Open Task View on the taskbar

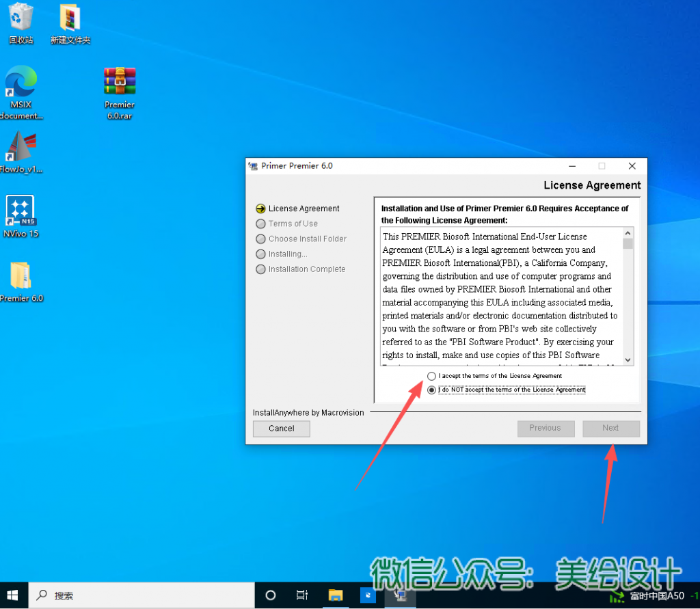coord(302,595)
